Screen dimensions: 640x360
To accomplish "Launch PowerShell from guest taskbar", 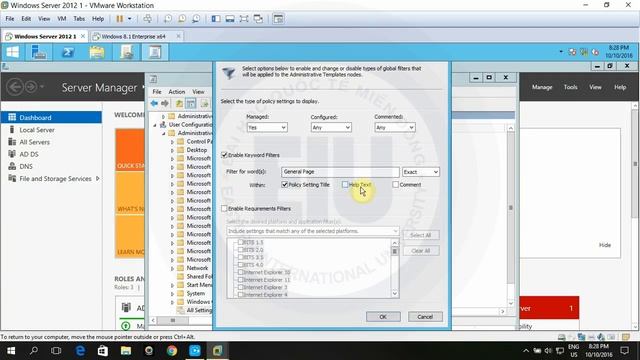I will point(68,52).
